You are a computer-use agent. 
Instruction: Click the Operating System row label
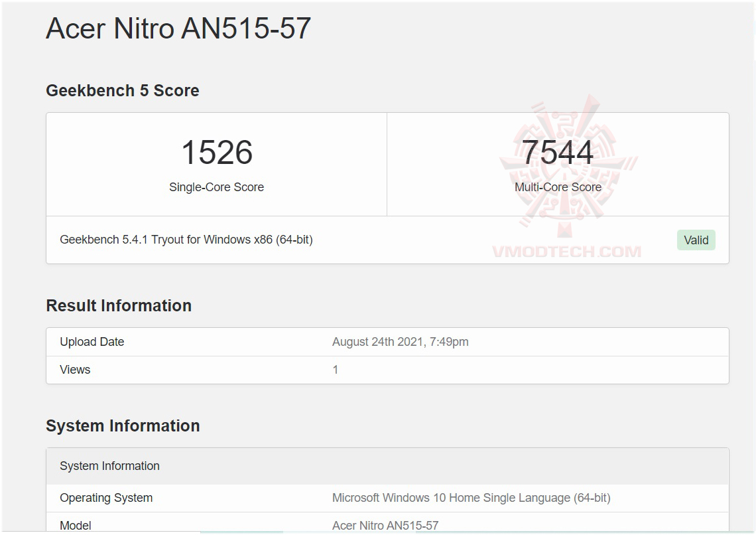tap(106, 498)
